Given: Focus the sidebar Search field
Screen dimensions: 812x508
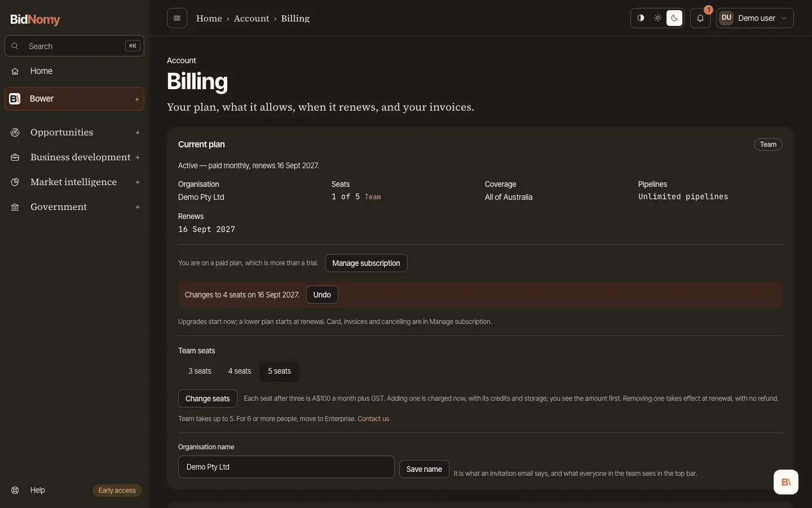Looking at the screenshot, I should tap(74, 46).
